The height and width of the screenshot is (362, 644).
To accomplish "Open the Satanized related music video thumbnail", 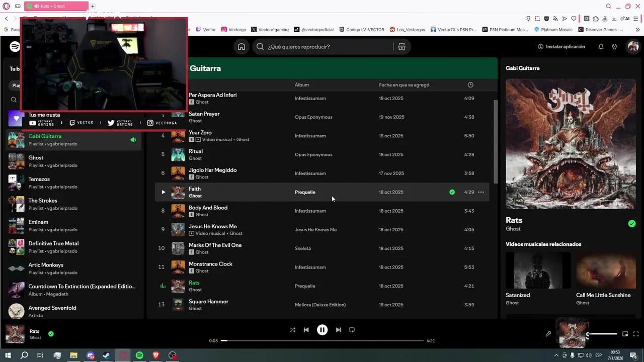I will [x=538, y=270].
